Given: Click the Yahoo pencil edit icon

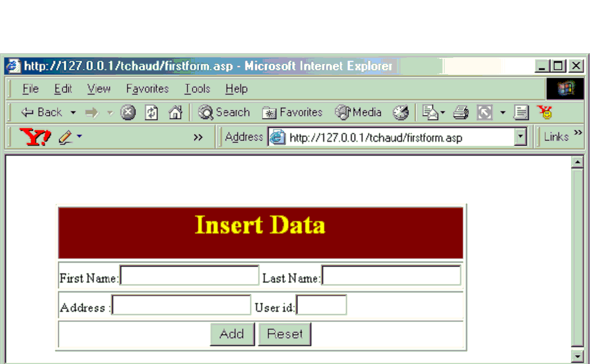Looking at the screenshot, I should tap(66, 137).
